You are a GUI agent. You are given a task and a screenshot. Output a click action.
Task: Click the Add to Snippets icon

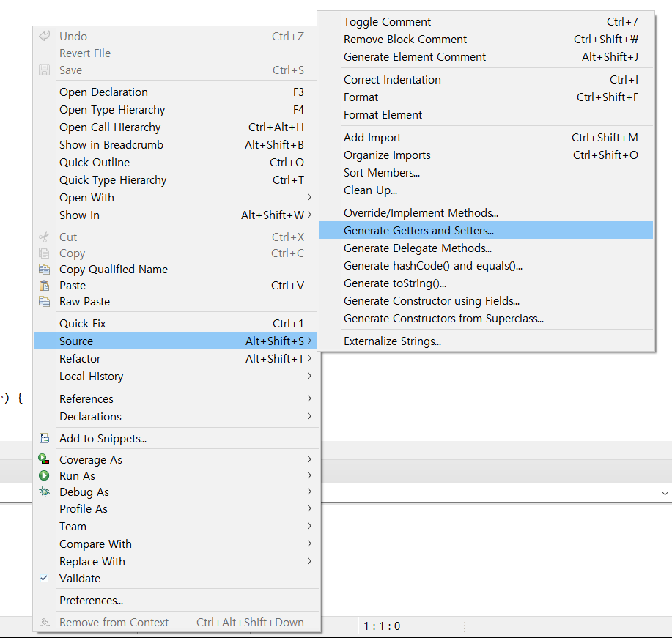click(x=44, y=438)
